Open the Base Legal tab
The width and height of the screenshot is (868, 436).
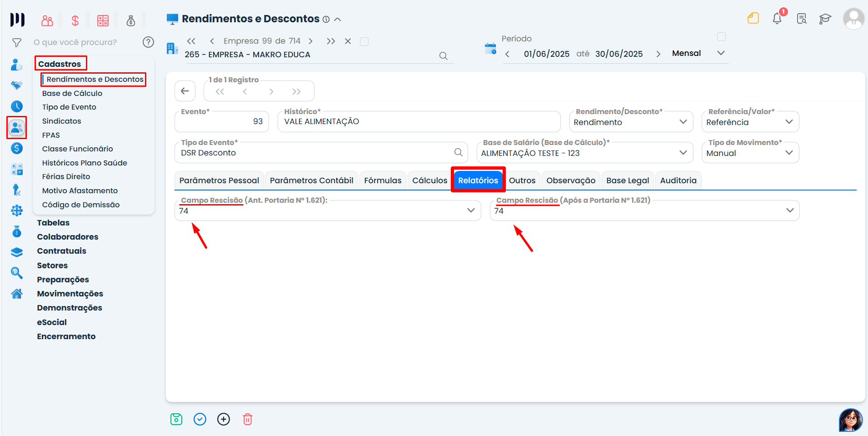[x=628, y=180]
